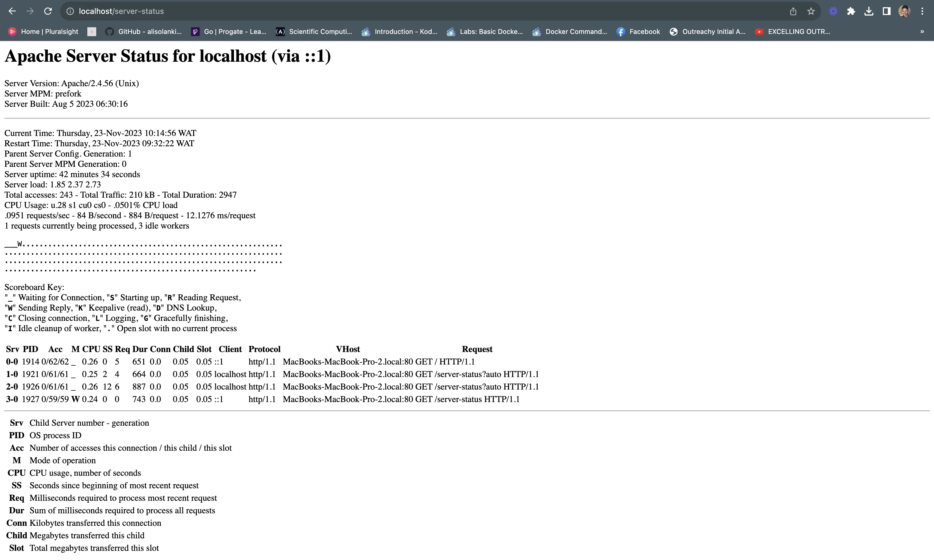This screenshot has width=934, height=560.
Task: Click '1 requests currently being processed' line
Action: coord(97,226)
